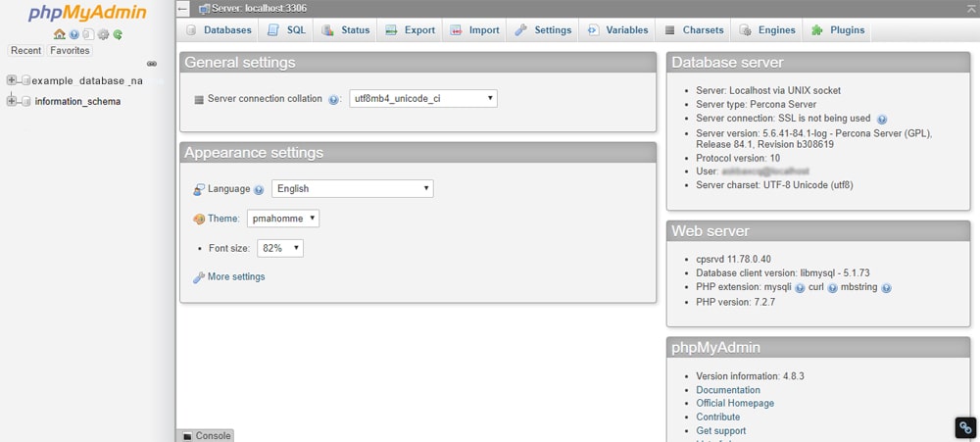The image size is (980, 442).
Task: Click 'Server charset: UTF-8 Unicode (utf8)' text
Action: click(775, 185)
